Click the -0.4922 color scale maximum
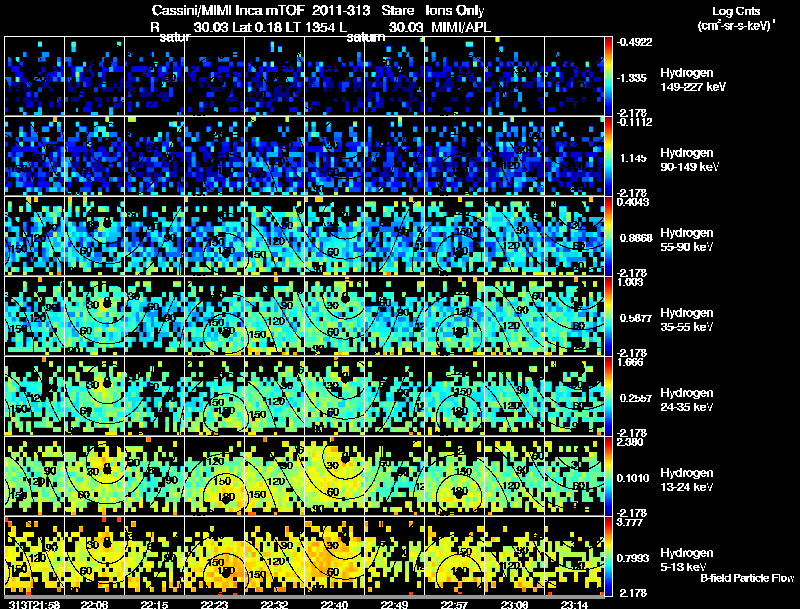This screenshot has height=609, width=800. click(634, 42)
